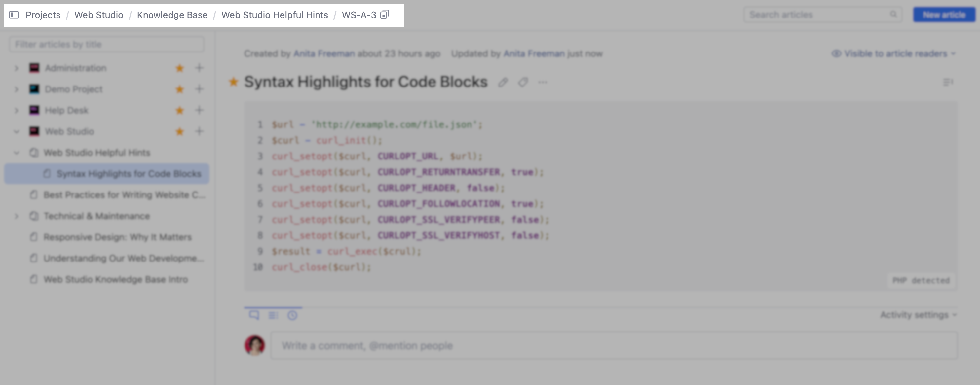Toggle the favorite star on Help Desk
This screenshot has width=980, height=385.
[179, 110]
